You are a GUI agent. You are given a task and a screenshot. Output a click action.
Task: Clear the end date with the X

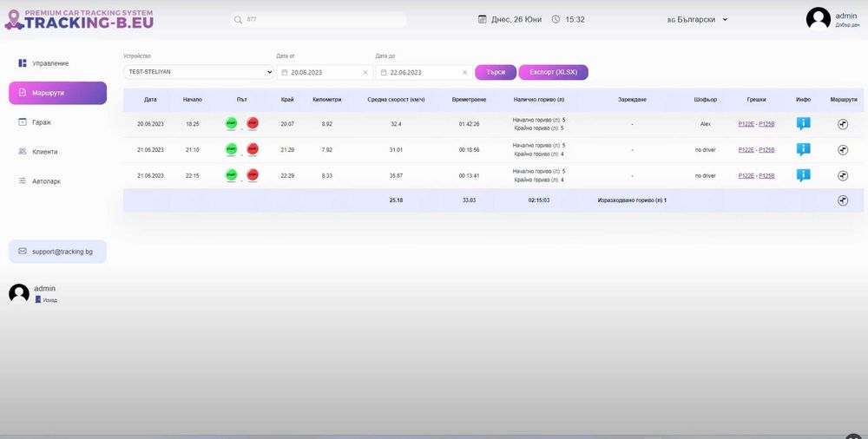pyautogui.click(x=464, y=73)
